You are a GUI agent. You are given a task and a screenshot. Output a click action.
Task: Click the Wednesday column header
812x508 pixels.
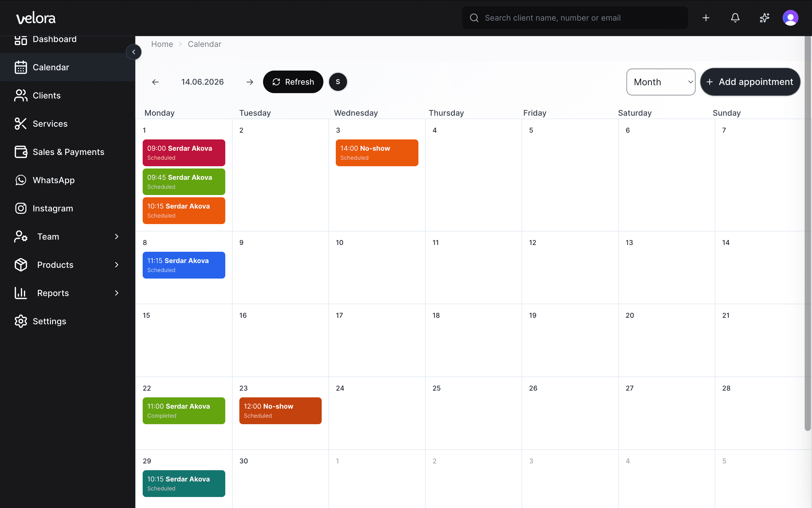(x=356, y=113)
